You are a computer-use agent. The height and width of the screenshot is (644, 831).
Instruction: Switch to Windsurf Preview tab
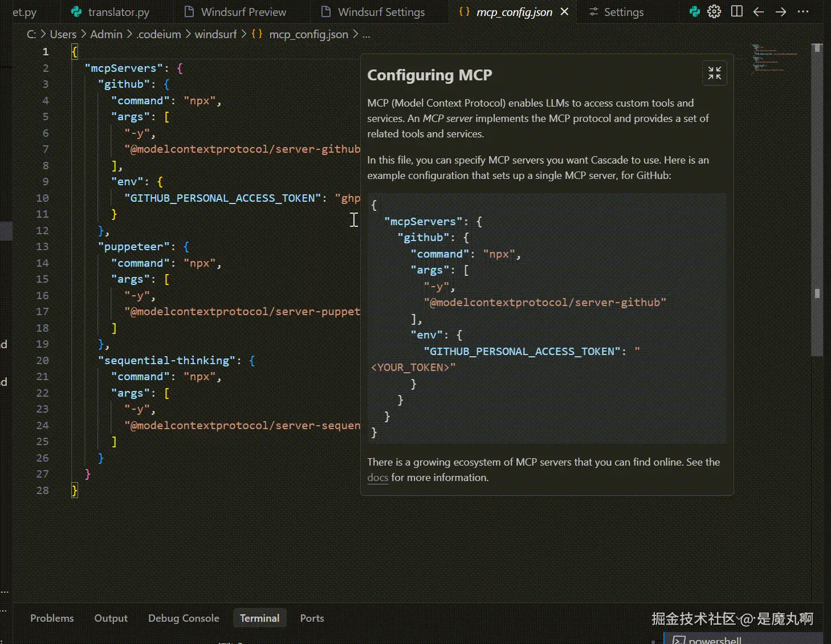point(237,12)
